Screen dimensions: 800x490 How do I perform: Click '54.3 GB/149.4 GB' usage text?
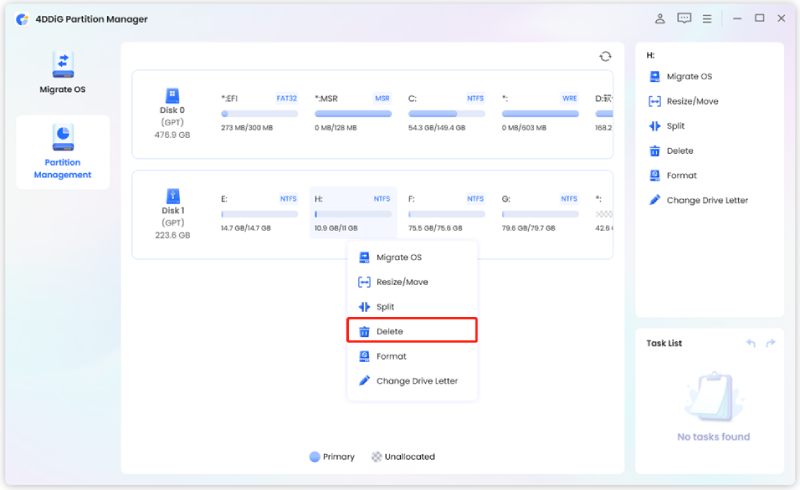point(437,128)
